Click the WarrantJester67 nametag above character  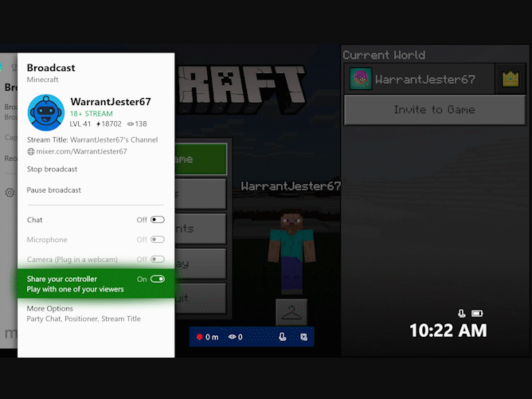pos(291,186)
